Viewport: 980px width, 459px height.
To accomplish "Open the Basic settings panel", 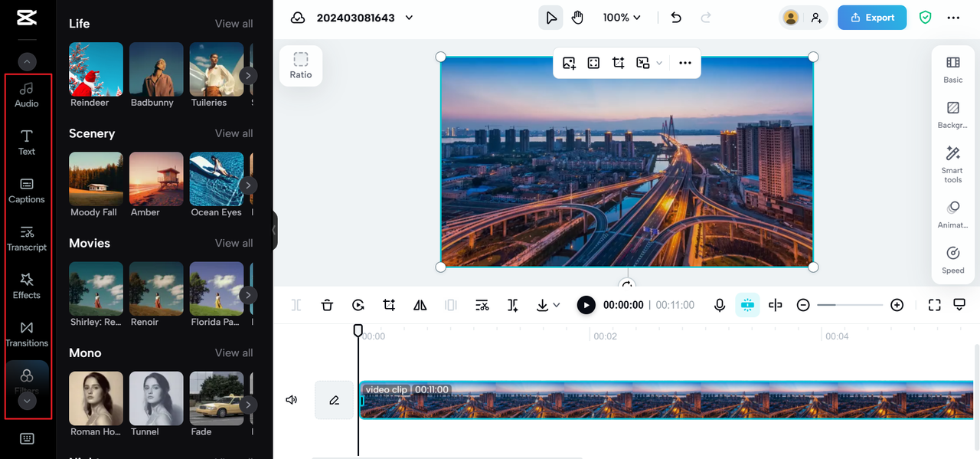I will coord(953,69).
